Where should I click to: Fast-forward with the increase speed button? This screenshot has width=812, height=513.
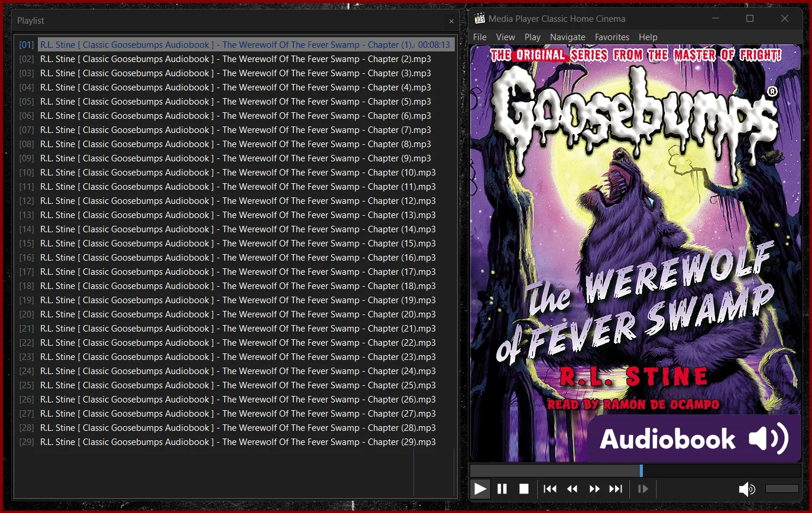[594, 489]
